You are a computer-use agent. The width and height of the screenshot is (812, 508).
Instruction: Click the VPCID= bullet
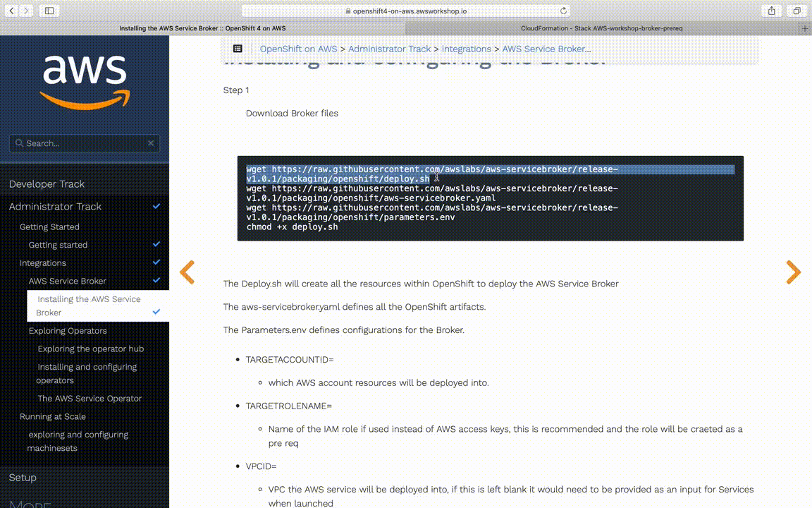261,466
